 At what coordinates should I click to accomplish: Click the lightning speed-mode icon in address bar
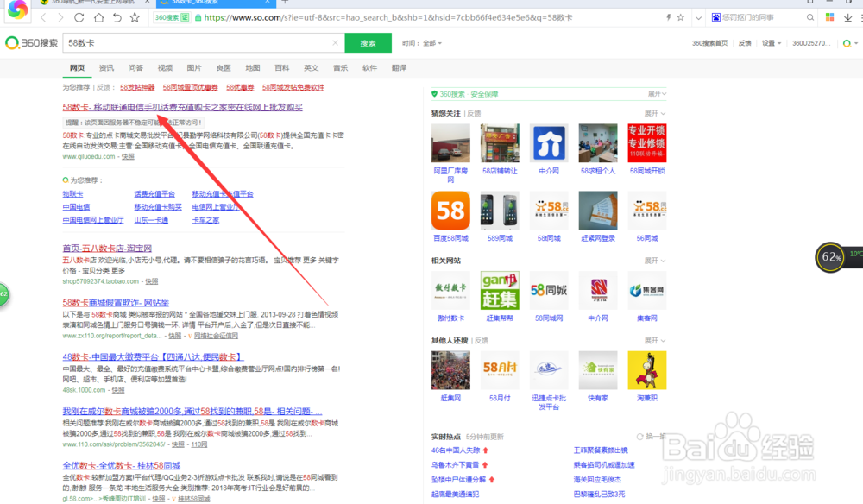click(668, 17)
